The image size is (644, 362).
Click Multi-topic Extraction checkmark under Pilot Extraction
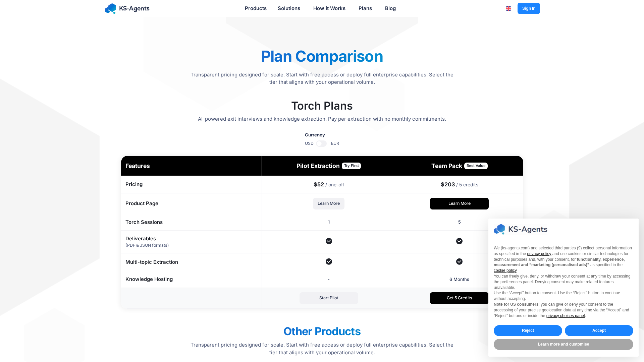pos(329,261)
